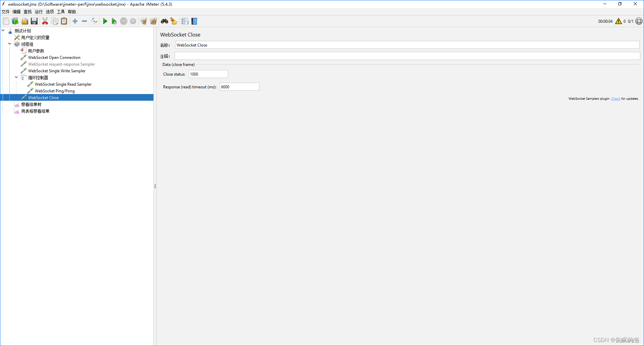
Task: Click Start no pauses icon
Action: coord(114,21)
